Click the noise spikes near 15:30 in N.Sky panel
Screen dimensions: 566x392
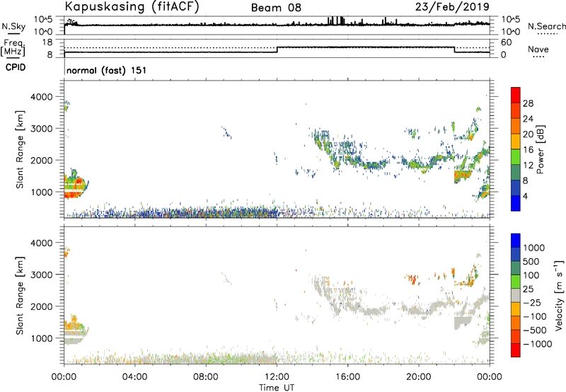click(x=336, y=21)
